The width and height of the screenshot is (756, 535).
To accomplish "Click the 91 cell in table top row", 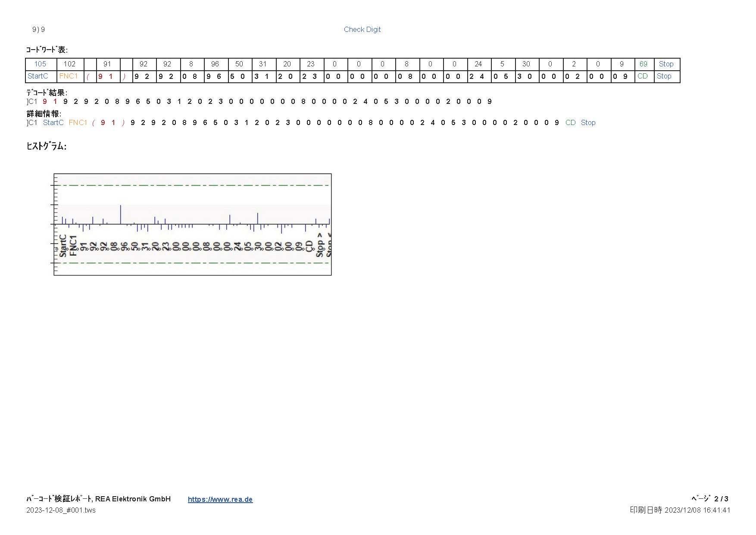I will click(x=107, y=64).
